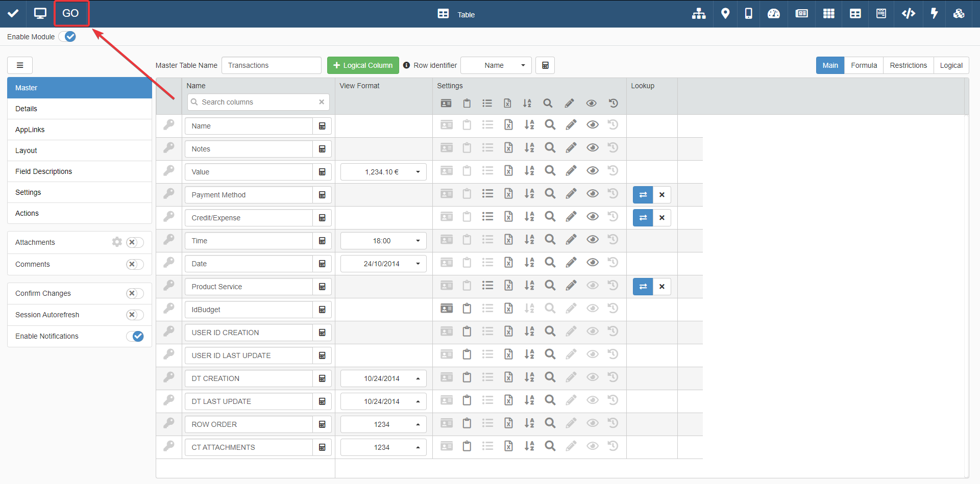980x484 pixels.
Task: Switch to the Formula tab
Action: coord(864,65)
